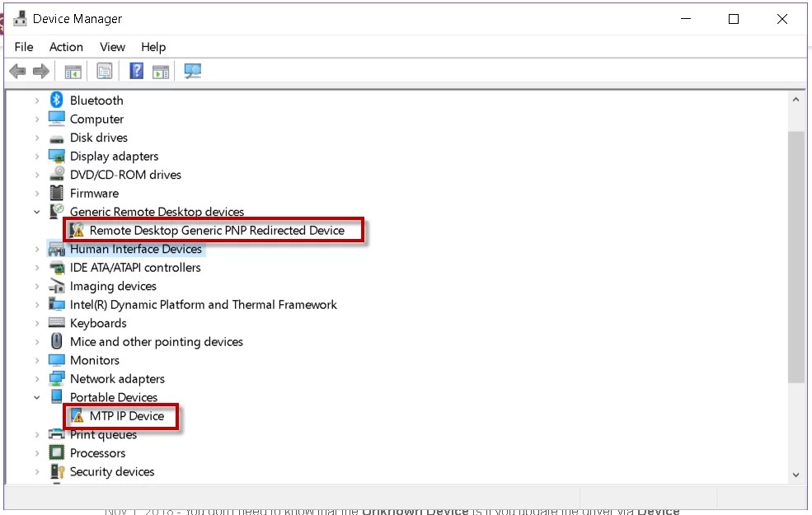
Task: Click the Monitors icon
Action: tap(56, 360)
